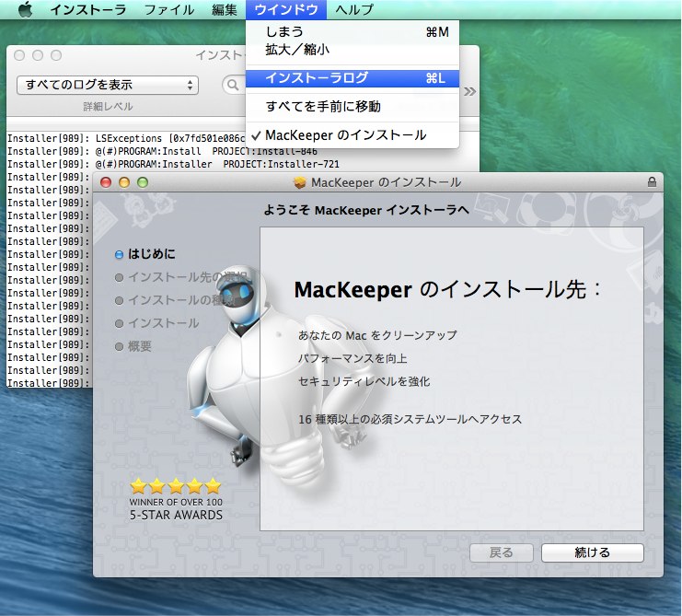Choose すべてを手前に移動 menu entry

click(353, 107)
